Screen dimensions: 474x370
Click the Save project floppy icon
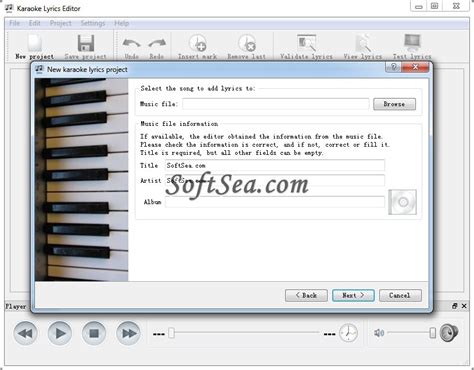pos(86,43)
